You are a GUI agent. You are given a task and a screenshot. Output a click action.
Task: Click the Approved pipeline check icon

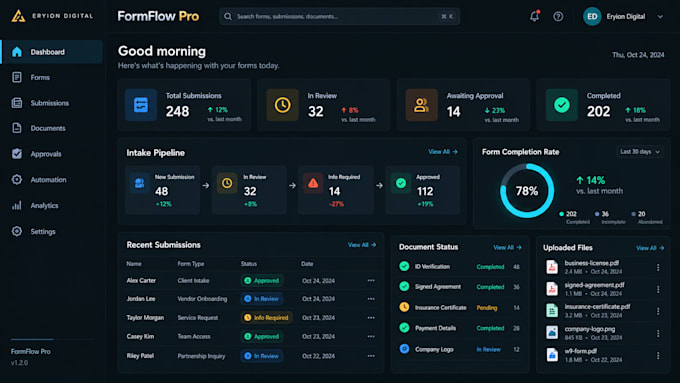401,183
